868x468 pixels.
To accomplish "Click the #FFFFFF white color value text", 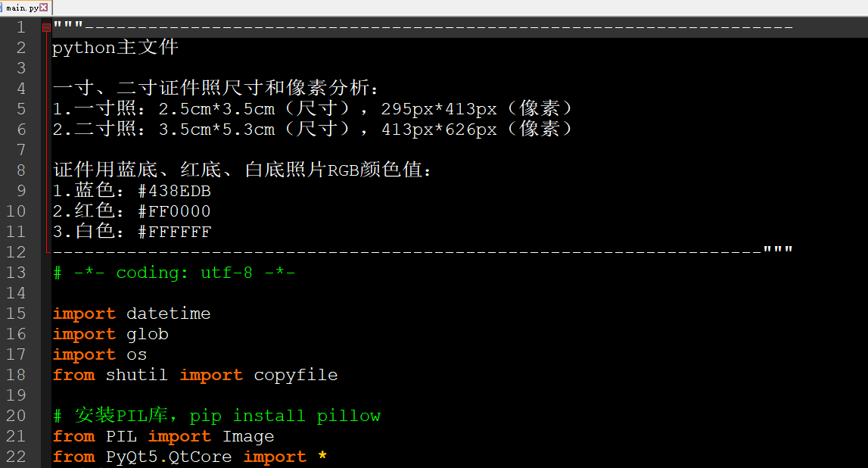I will coord(174,232).
